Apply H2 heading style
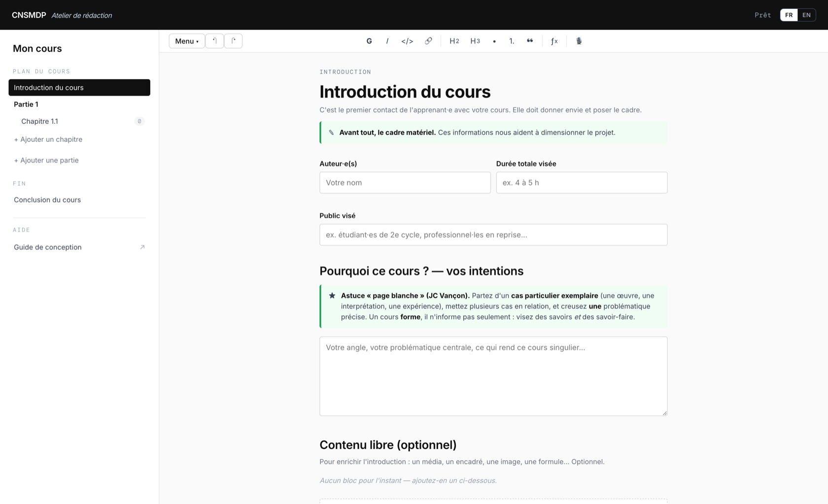Screen dimensions: 828x504 [454, 41]
